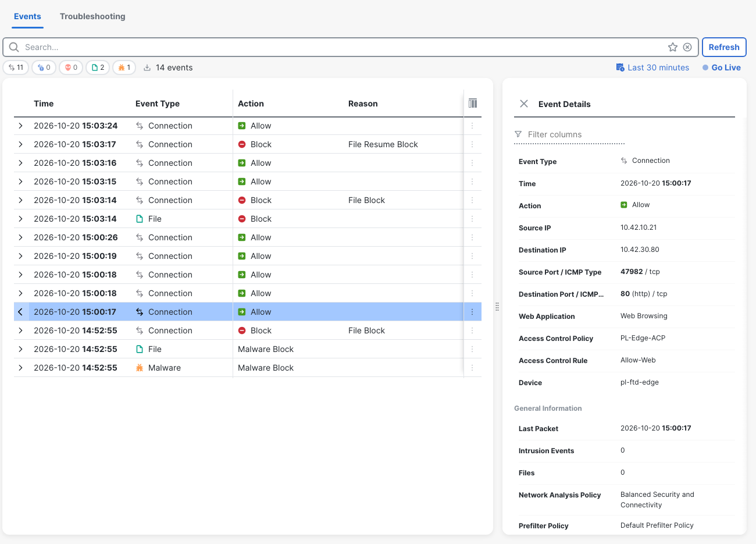Image resolution: width=756 pixels, height=544 pixels.
Task: Open row menu for selected 15:00:17 event
Action: click(472, 312)
